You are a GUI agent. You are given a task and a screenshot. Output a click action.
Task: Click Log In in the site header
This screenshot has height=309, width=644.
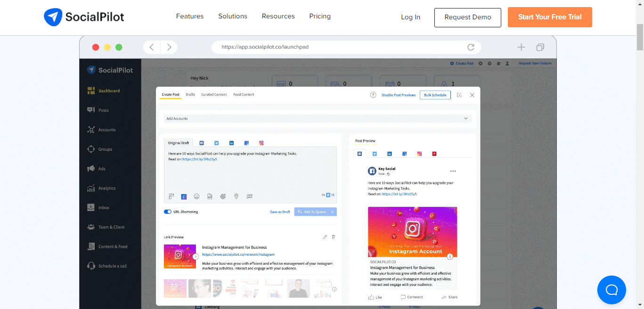[x=410, y=17]
